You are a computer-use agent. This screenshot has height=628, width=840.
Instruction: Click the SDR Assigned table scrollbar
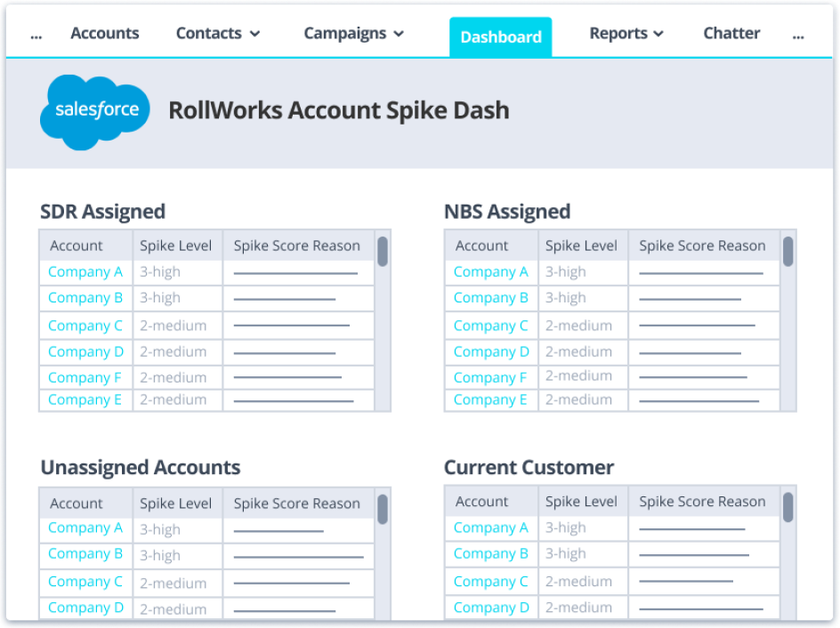point(383,253)
